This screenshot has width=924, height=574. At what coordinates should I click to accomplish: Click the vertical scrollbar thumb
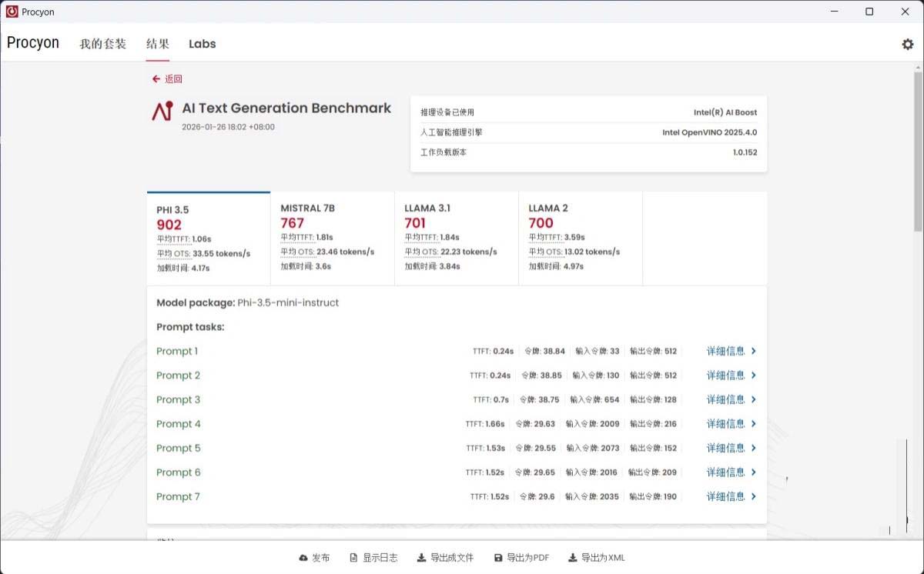pyautogui.click(x=918, y=151)
